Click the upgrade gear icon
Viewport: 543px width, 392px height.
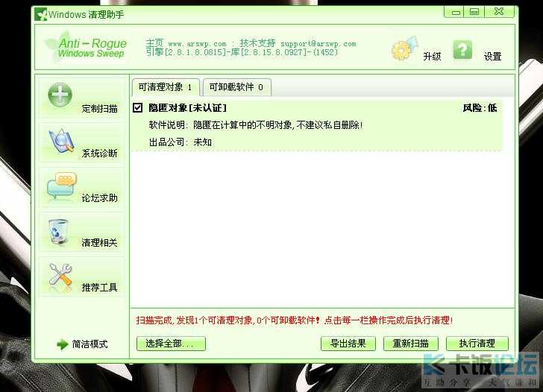404,48
